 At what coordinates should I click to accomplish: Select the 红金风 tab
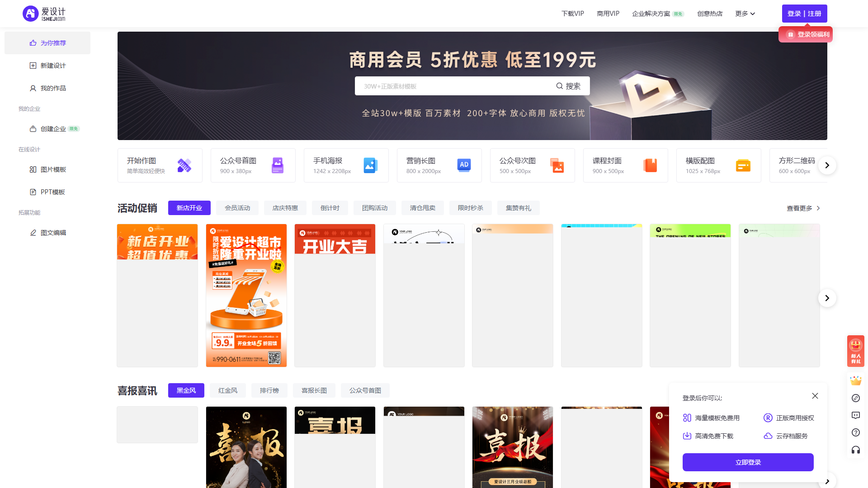click(x=228, y=390)
